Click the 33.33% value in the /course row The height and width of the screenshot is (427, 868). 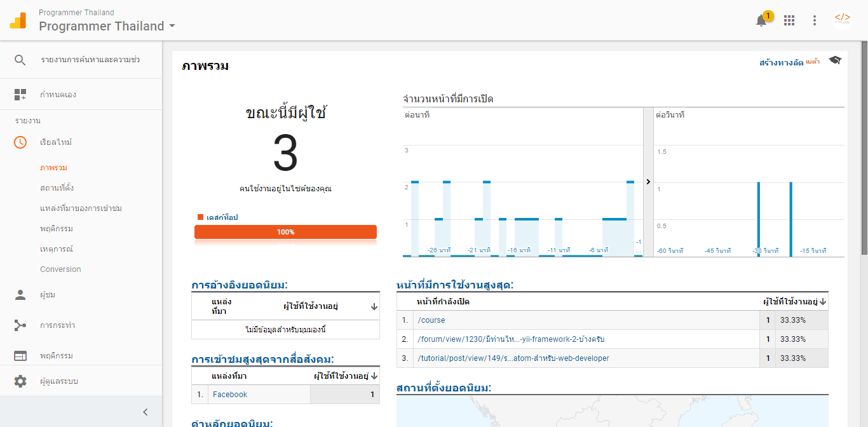pyautogui.click(x=793, y=320)
